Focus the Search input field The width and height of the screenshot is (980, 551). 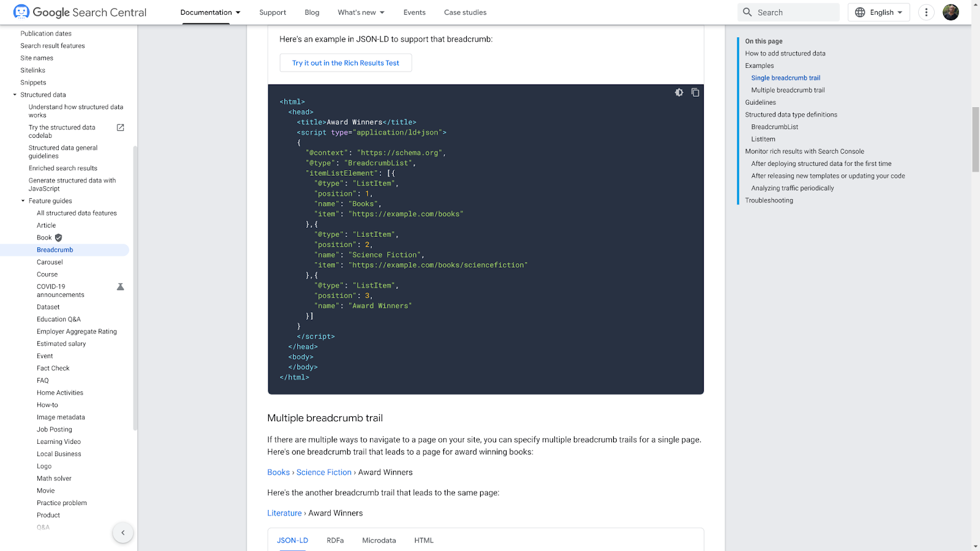(789, 12)
